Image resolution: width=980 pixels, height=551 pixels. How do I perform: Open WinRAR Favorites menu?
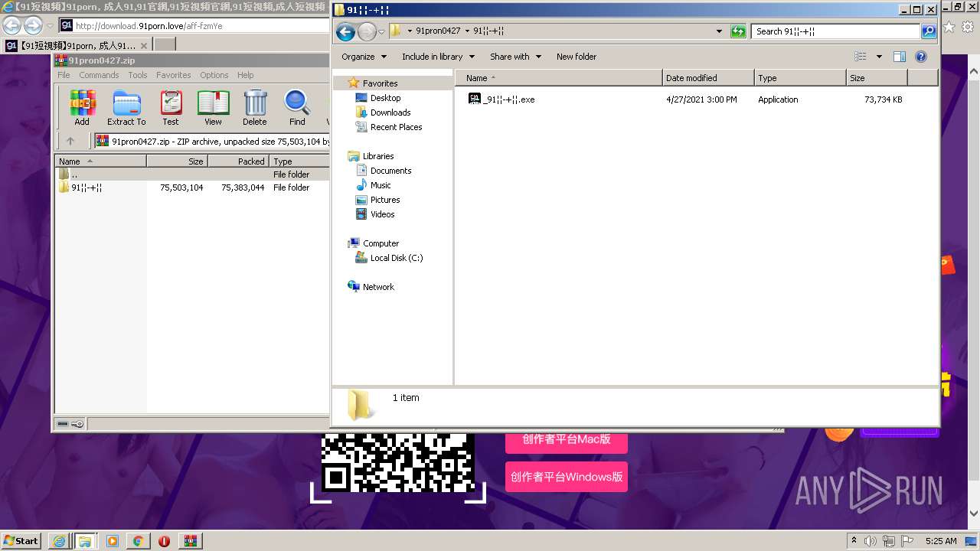point(174,75)
